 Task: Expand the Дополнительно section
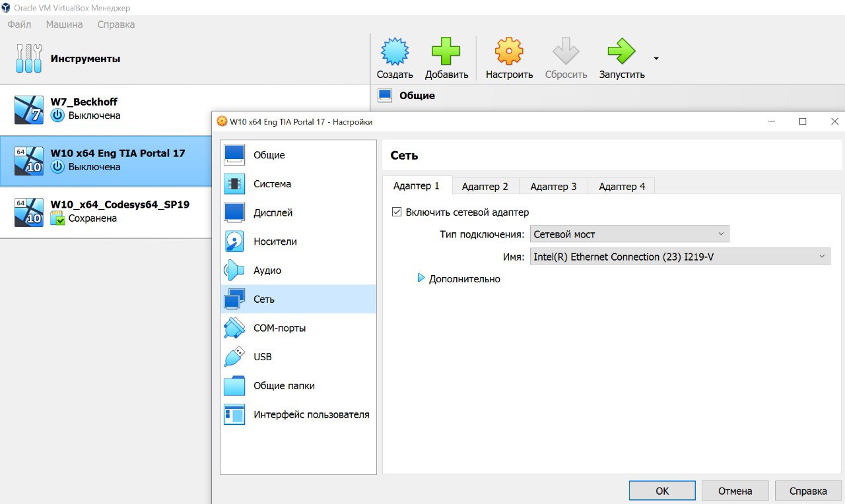(x=421, y=278)
